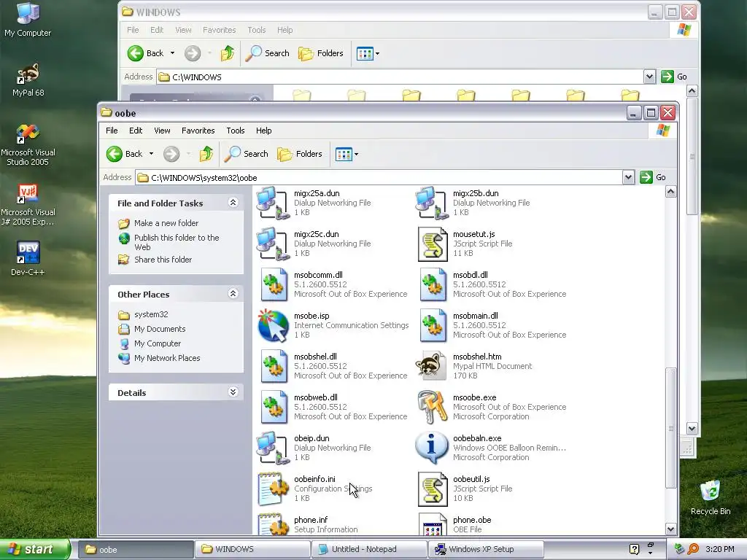747x560 pixels.
Task: Click the clock showing 3:20 PM
Action: click(720, 549)
